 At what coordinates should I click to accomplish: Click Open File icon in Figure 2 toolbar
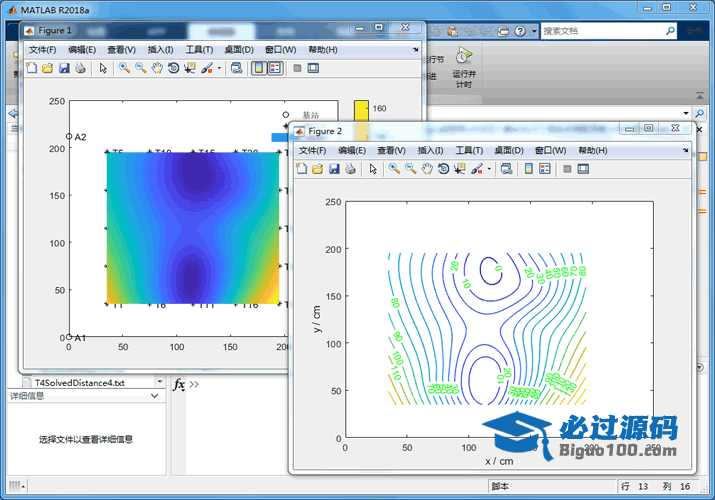click(x=317, y=169)
